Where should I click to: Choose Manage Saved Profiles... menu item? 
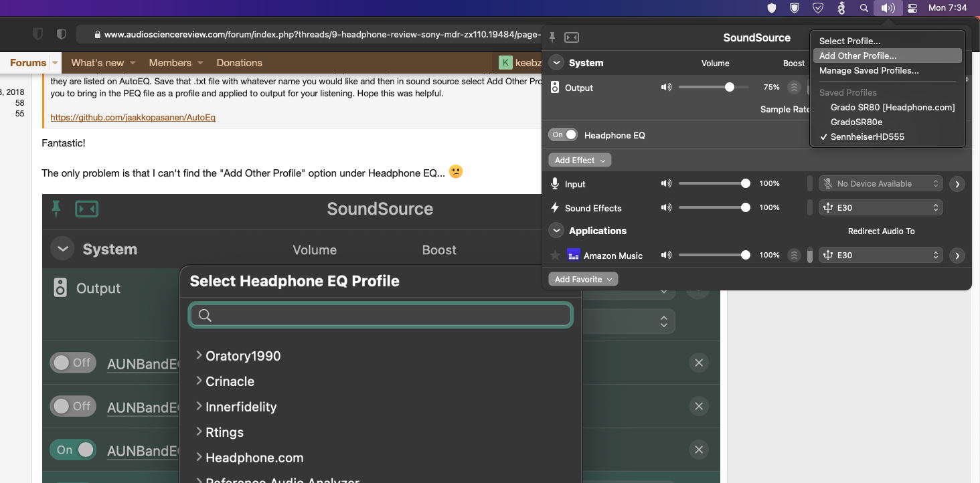[x=888, y=70]
